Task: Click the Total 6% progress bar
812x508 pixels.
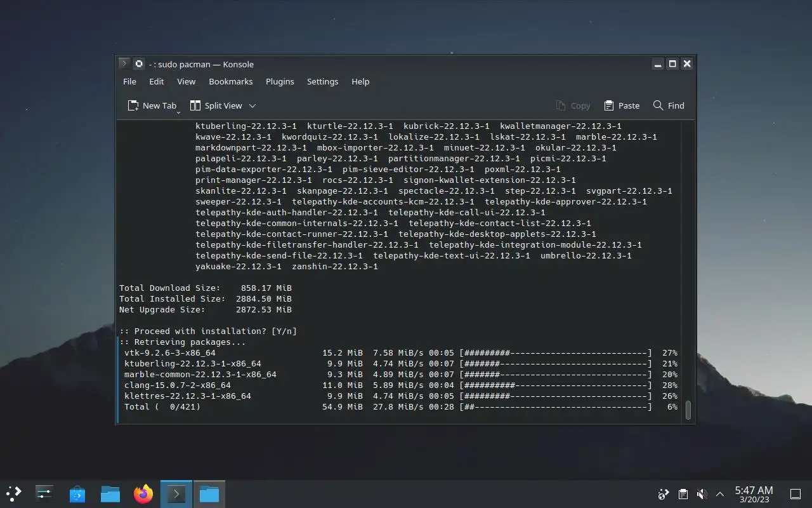Action: [x=556, y=406]
